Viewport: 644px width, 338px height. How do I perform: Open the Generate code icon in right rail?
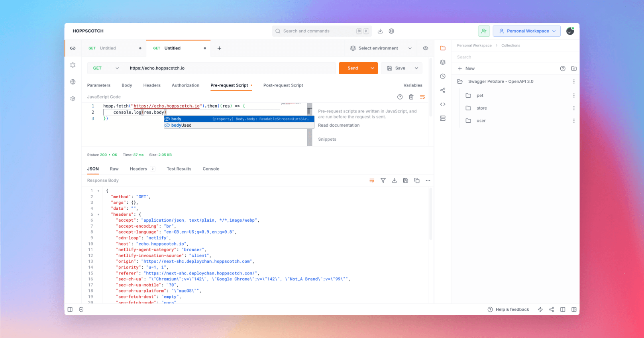pos(443,104)
